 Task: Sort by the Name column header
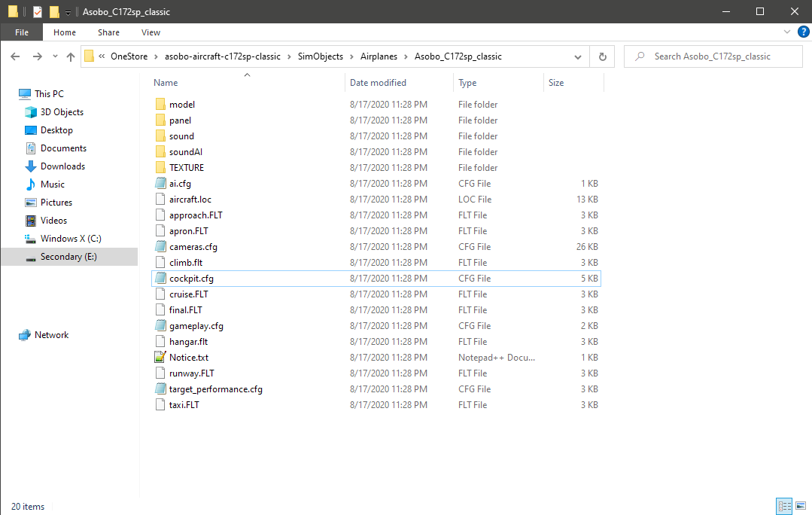point(166,82)
